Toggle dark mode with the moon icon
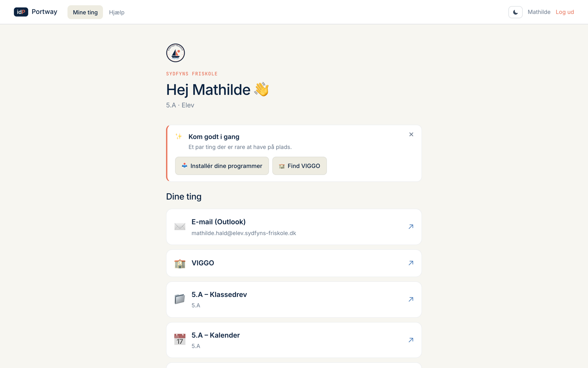This screenshot has height=368, width=588. pyautogui.click(x=515, y=12)
